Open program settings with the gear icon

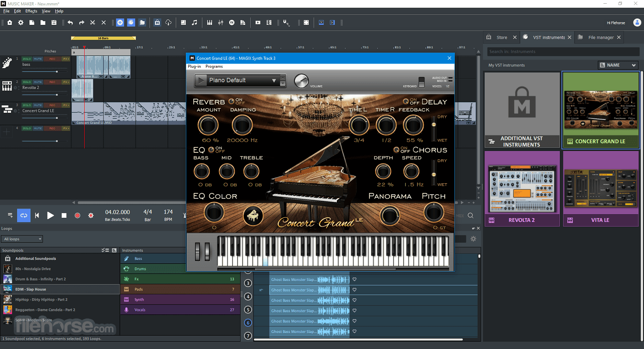pyautogui.click(x=21, y=23)
